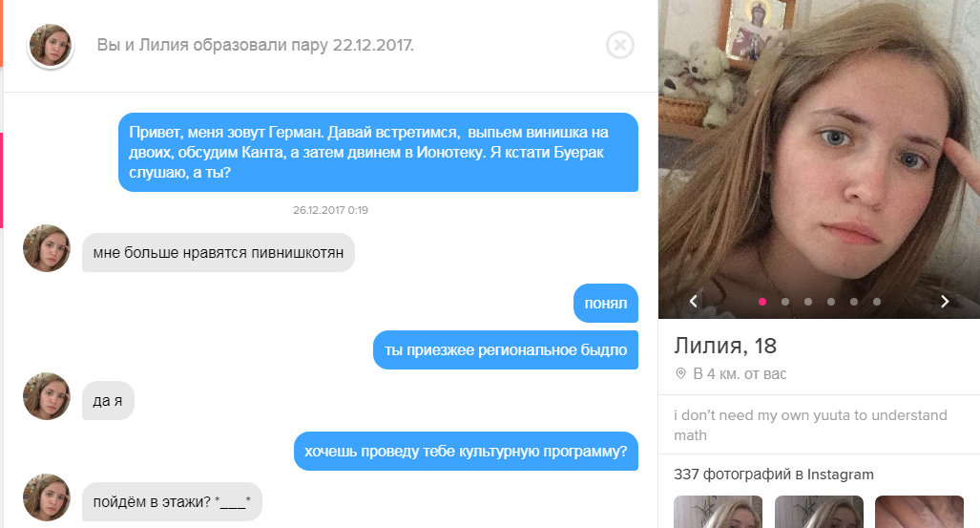The image size is (980, 528).
Task: Click the '337 фотографий в Instagram' heading
Action: coord(774,475)
